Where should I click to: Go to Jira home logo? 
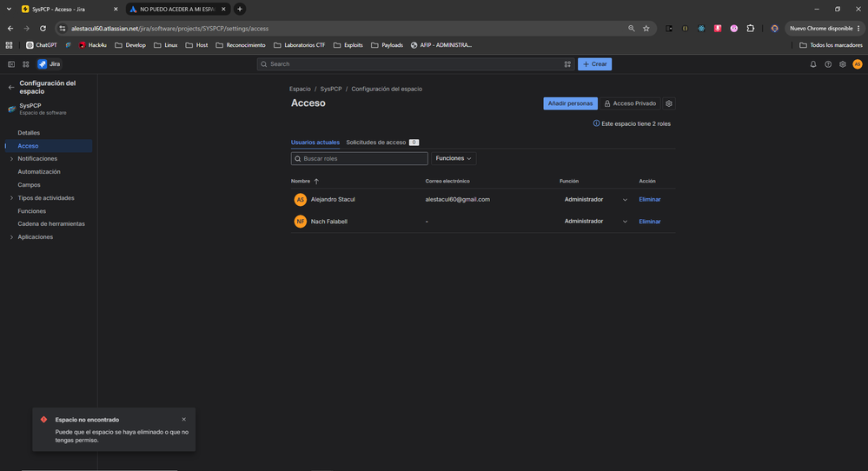click(x=49, y=64)
